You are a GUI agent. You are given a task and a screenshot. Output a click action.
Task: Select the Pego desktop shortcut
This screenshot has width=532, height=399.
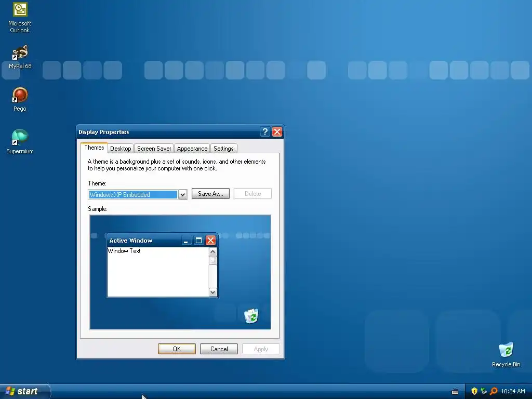(20, 99)
